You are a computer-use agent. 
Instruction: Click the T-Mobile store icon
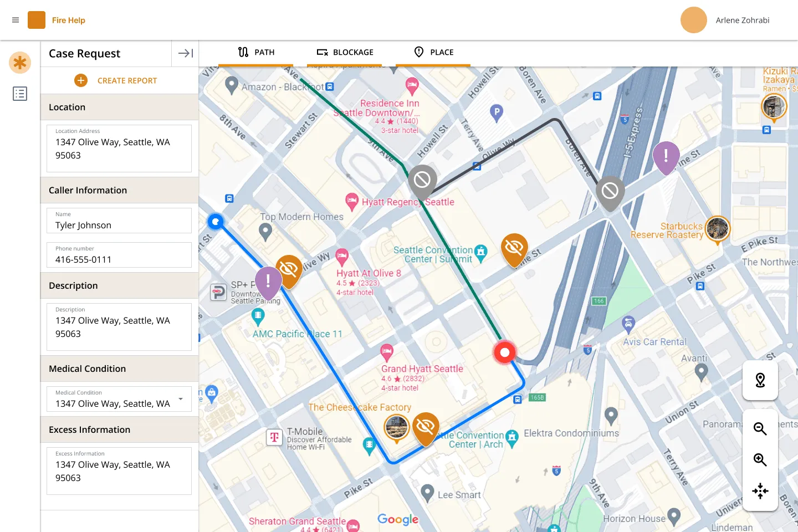pos(274,437)
